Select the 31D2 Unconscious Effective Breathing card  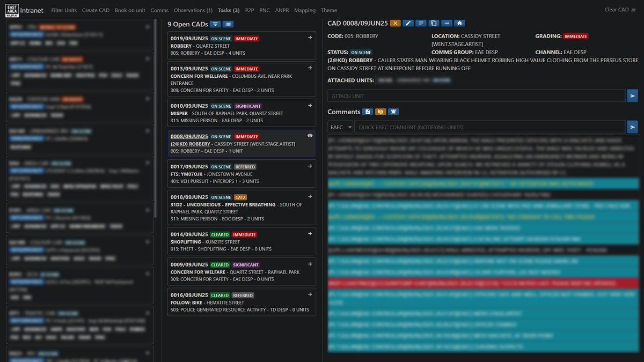[x=241, y=208]
